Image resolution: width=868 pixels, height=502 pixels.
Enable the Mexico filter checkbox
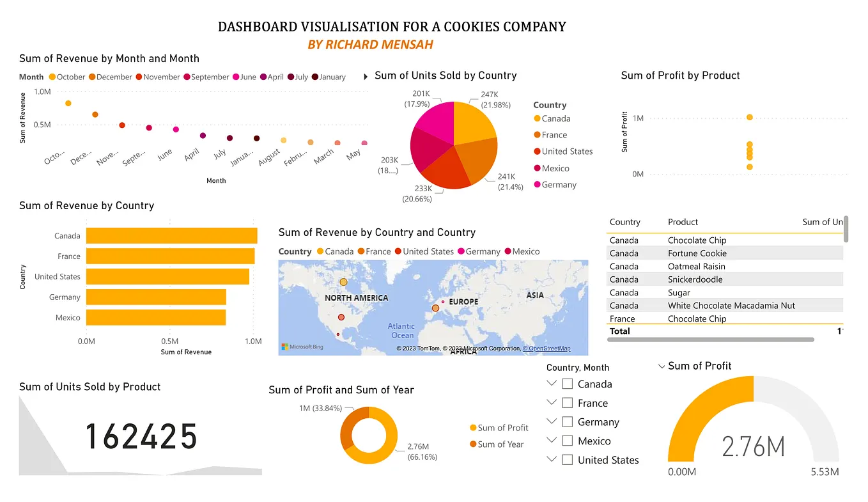(566, 441)
